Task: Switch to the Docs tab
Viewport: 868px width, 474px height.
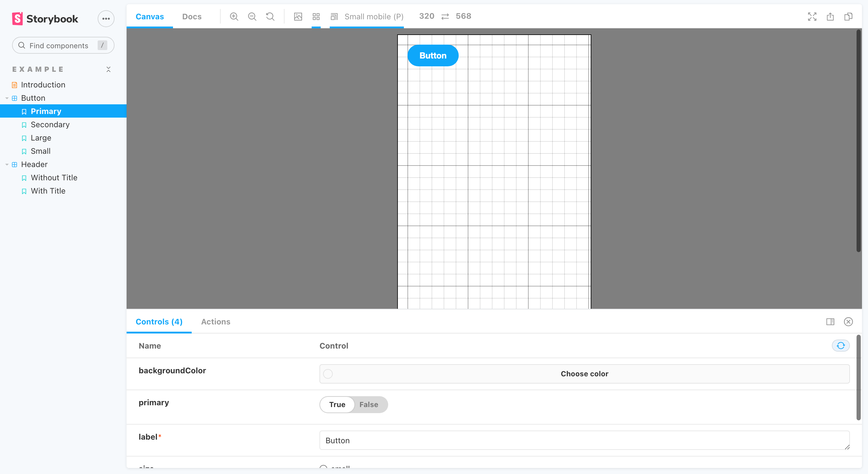Action: tap(192, 17)
